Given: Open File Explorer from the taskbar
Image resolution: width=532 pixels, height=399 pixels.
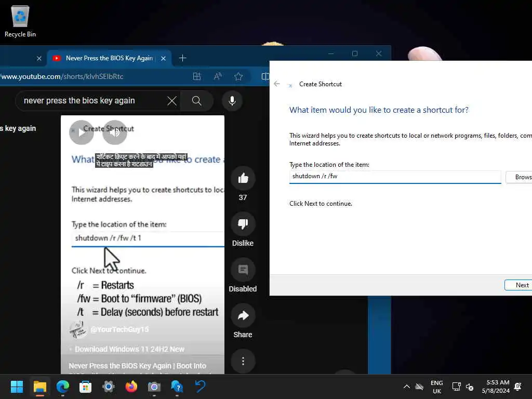Looking at the screenshot, I should click(x=39, y=387).
